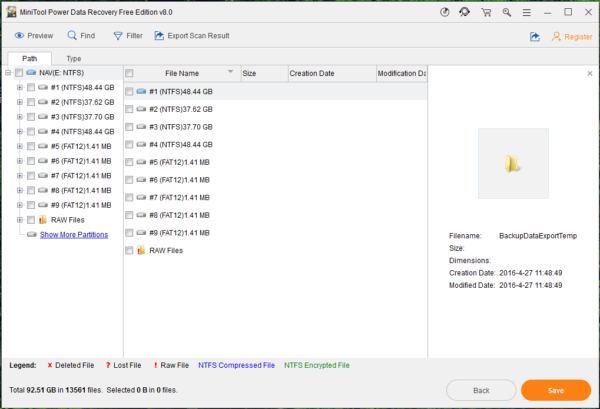Viewport: 600px width, 409px height.
Task: Click the circular timer icon in title bar
Action: pos(444,12)
